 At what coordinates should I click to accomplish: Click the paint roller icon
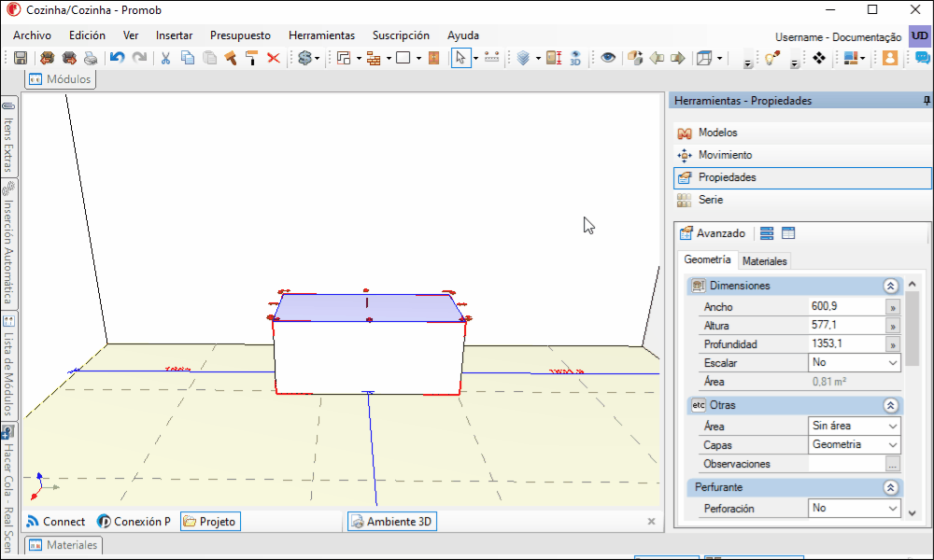coord(252,58)
